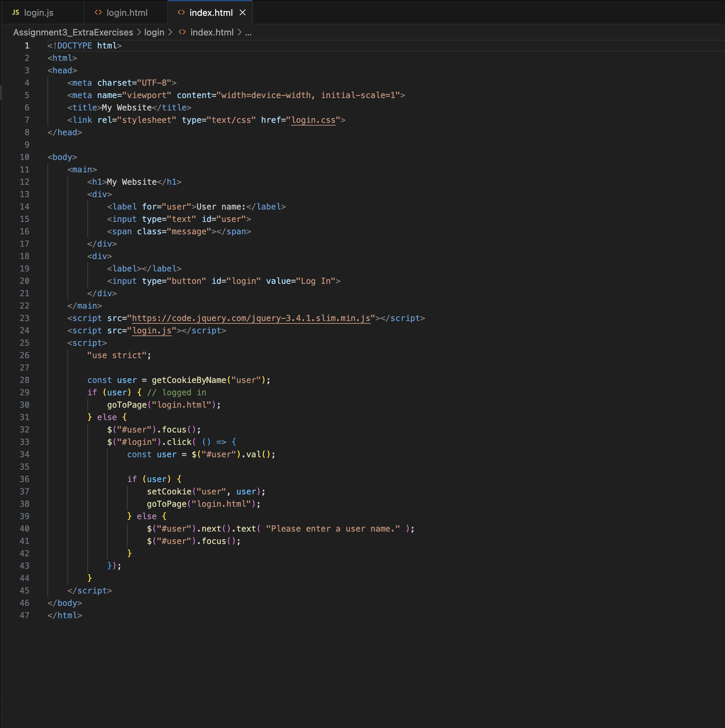Follow the login.css stylesheet link

[313, 120]
